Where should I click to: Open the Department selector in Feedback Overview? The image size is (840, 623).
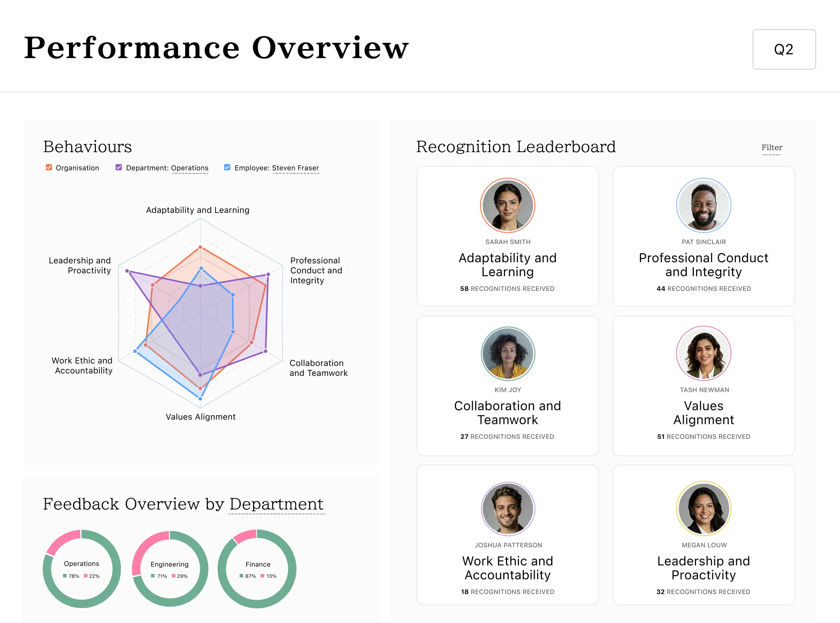coord(276,504)
